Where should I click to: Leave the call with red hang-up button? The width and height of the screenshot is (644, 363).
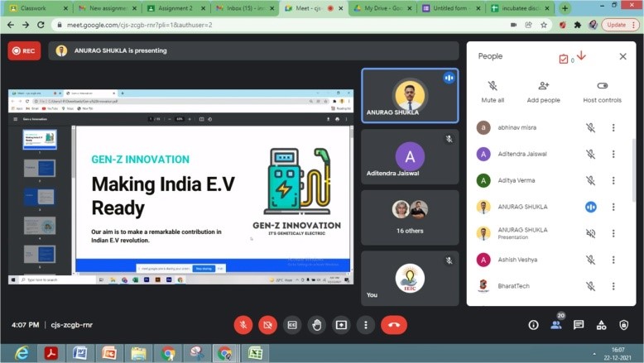tap(394, 325)
